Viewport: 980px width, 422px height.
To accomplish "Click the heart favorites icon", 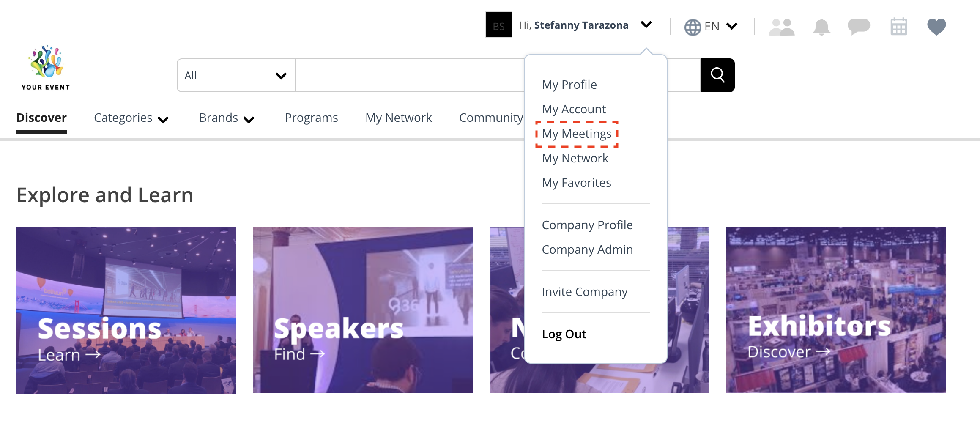I will tap(936, 26).
